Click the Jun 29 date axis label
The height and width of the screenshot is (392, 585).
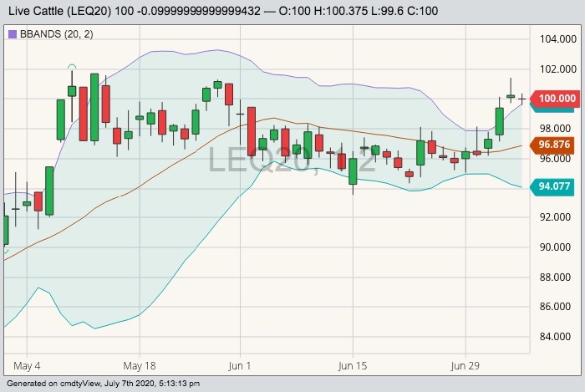coord(465,366)
